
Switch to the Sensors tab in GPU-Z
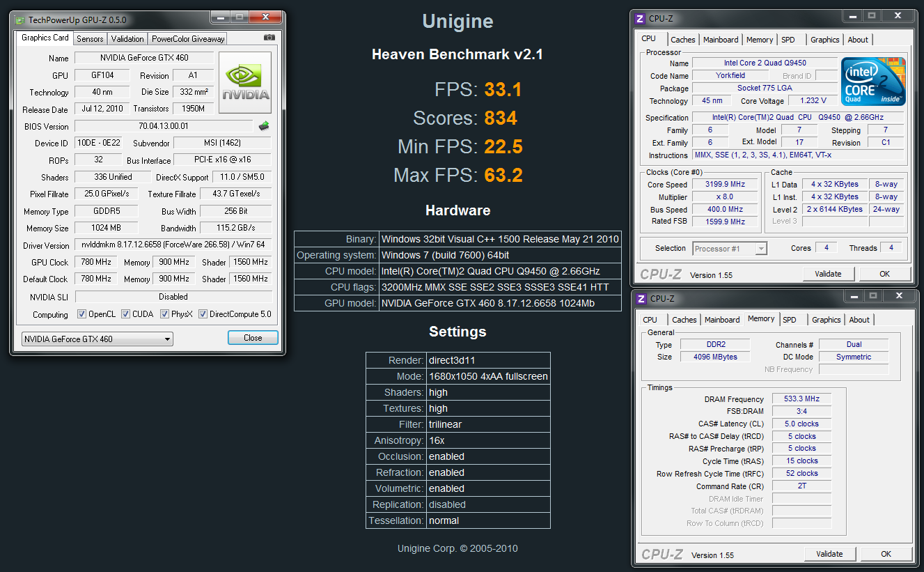point(90,39)
